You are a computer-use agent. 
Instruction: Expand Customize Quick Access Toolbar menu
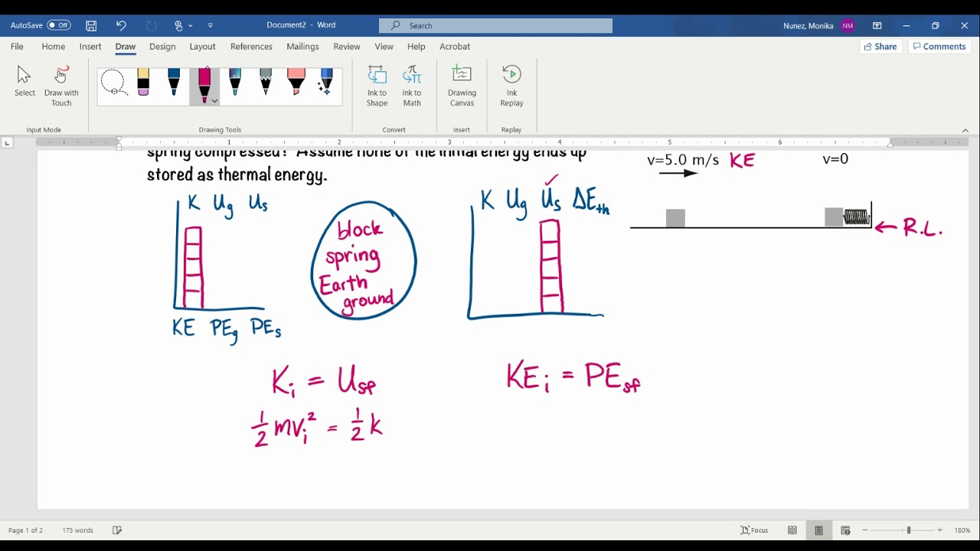point(211,25)
